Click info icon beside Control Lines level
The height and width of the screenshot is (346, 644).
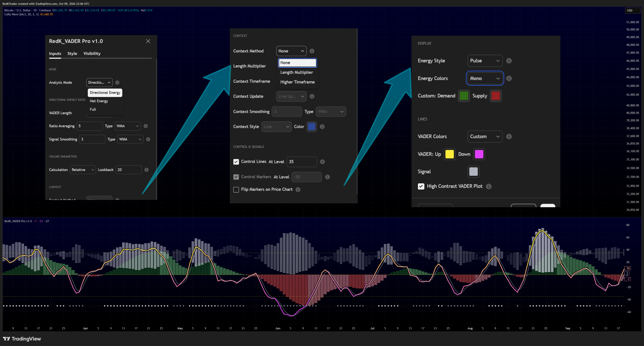coord(322,162)
